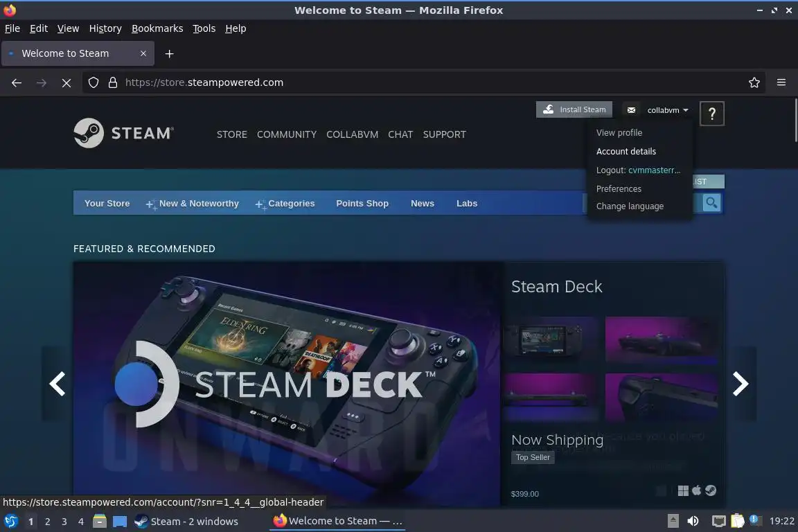Switch to workspace 4

pyautogui.click(x=81, y=522)
